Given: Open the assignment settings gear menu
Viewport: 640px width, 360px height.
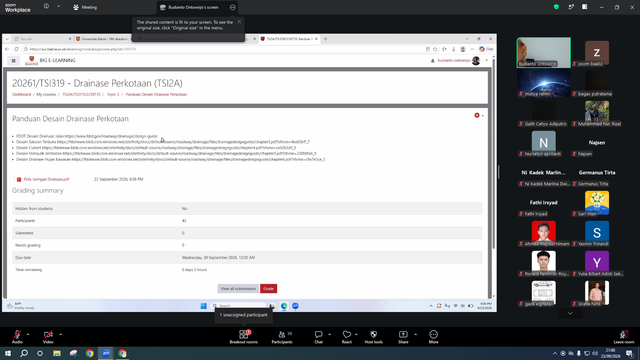Looking at the screenshot, I should (479, 116).
